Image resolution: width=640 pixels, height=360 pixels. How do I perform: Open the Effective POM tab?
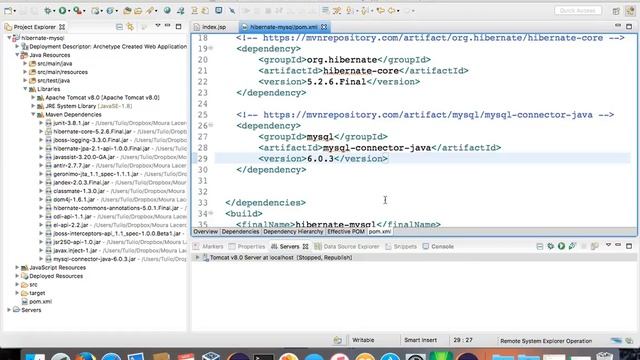tap(346, 232)
